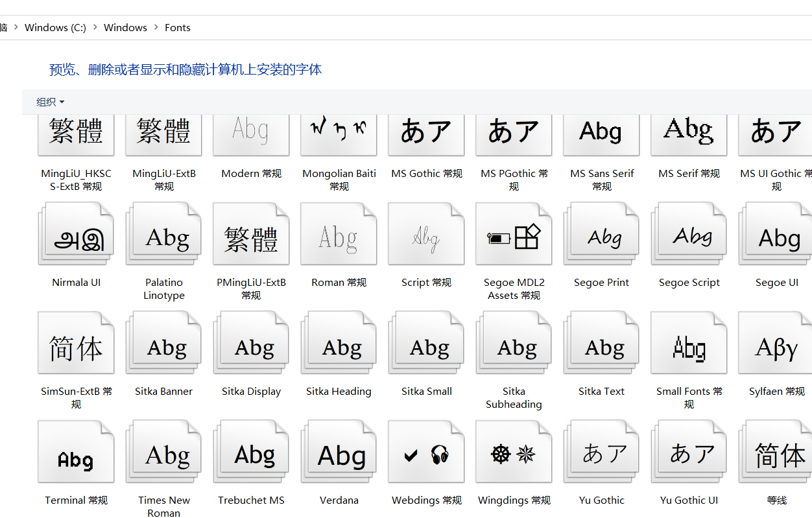Select the Verdana font icon
The width and height of the screenshot is (812, 518).
coord(339,451)
